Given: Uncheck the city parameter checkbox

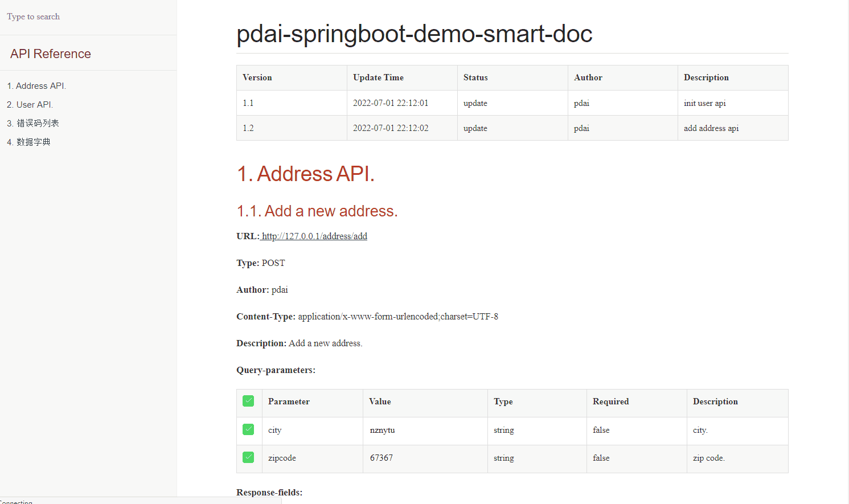Looking at the screenshot, I should click(x=248, y=429).
